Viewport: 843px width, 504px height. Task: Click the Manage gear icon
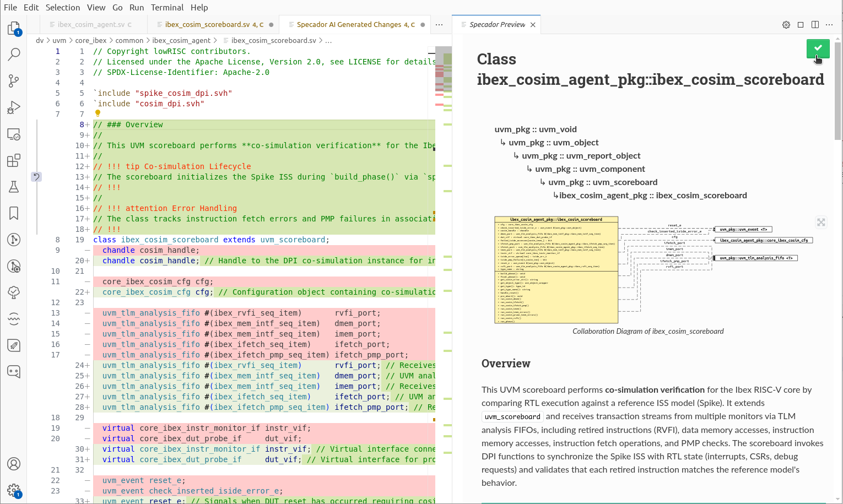click(14, 490)
